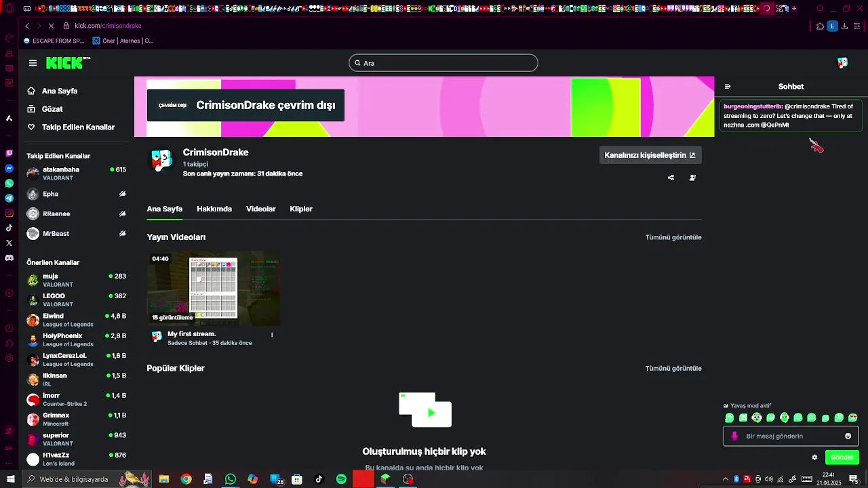The width and height of the screenshot is (868, 488).
Task: Click Kanalınızı kişiselleştirin button
Action: (650, 155)
